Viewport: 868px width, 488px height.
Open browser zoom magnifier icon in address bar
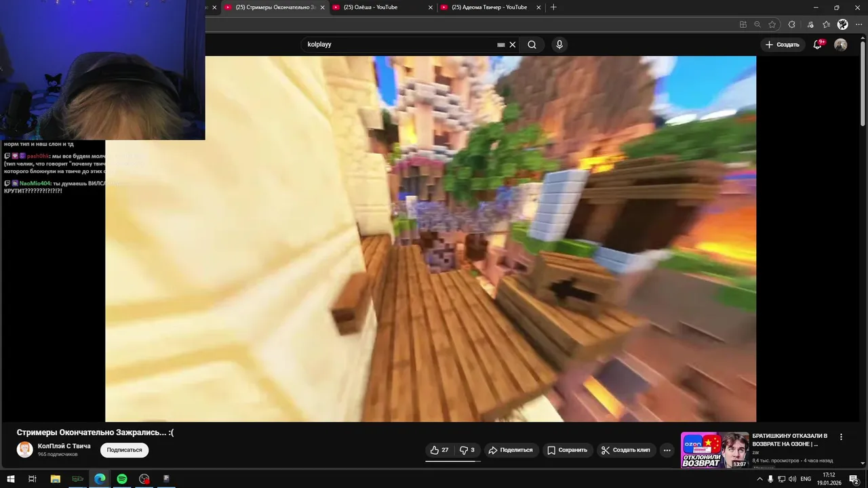tap(757, 24)
